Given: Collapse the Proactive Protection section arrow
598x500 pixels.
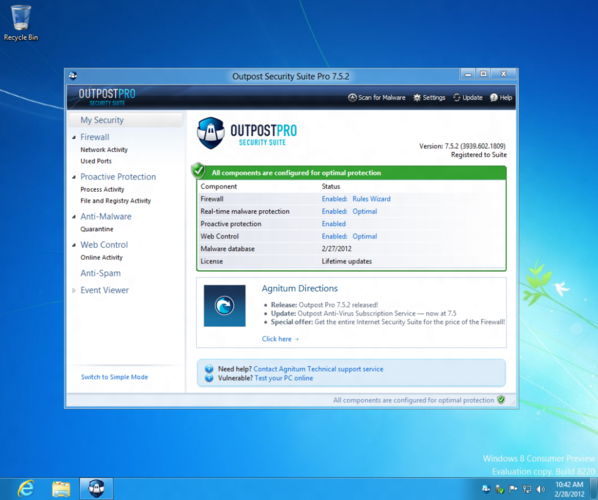Looking at the screenshot, I should pyautogui.click(x=74, y=177).
